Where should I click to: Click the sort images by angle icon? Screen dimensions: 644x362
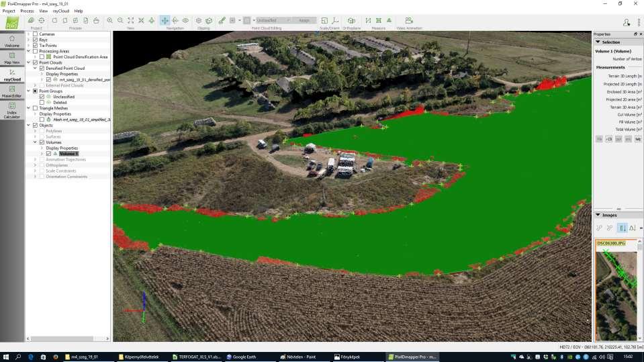coord(633,228)
